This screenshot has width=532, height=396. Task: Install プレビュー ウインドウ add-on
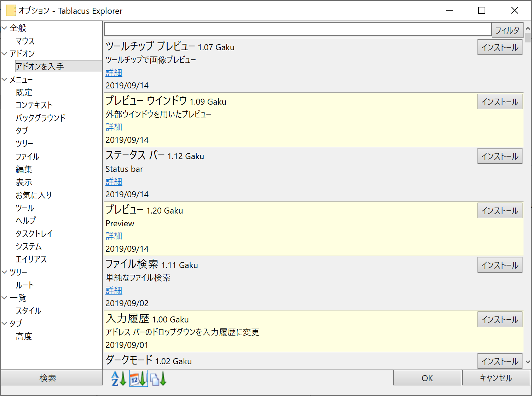500,102
